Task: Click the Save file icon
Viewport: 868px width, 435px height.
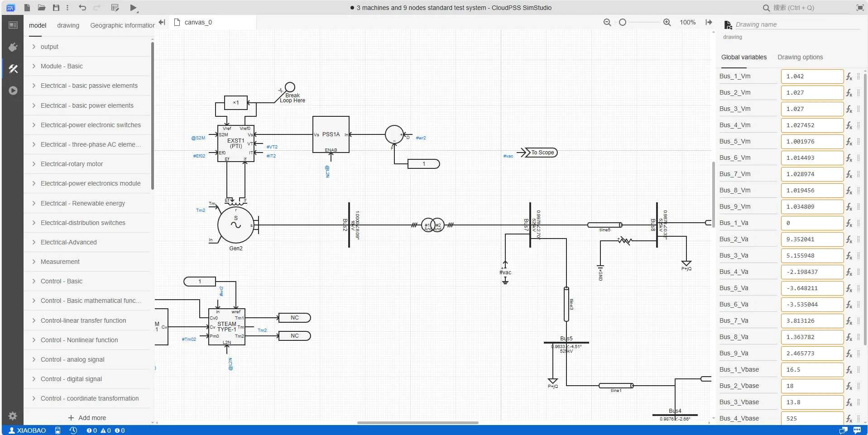Action: pos(56,8)
